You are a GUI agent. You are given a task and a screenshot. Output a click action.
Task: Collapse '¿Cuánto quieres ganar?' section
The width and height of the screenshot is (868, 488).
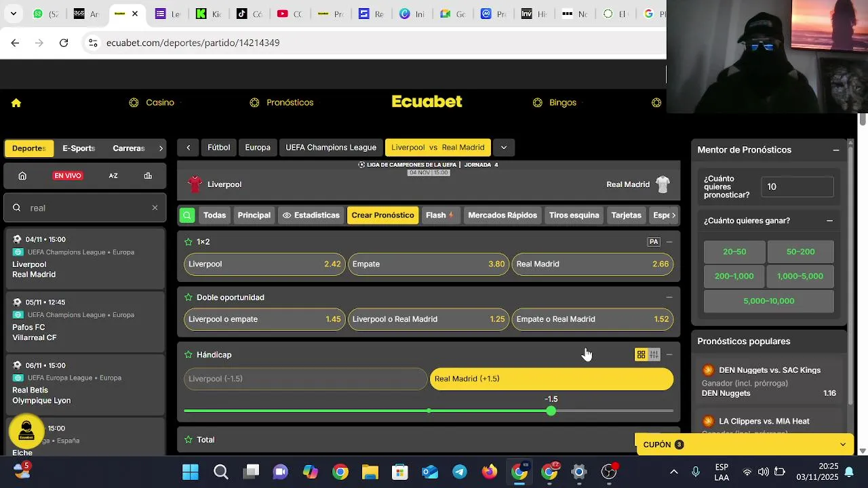tap(829, 221)
